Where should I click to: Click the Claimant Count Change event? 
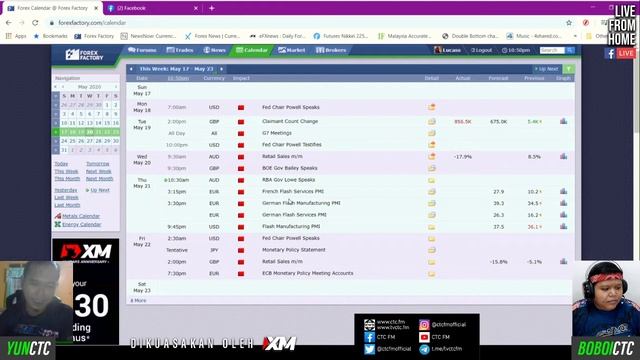(290, 121)
